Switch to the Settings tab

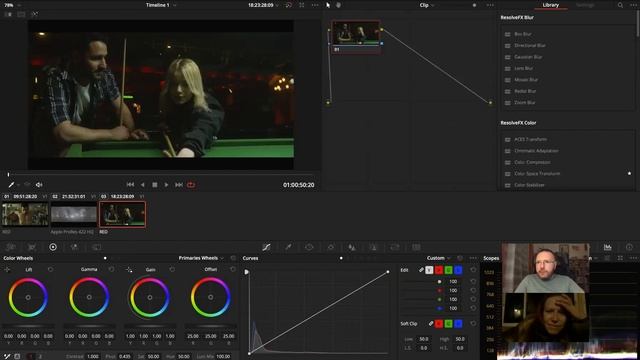584,5
